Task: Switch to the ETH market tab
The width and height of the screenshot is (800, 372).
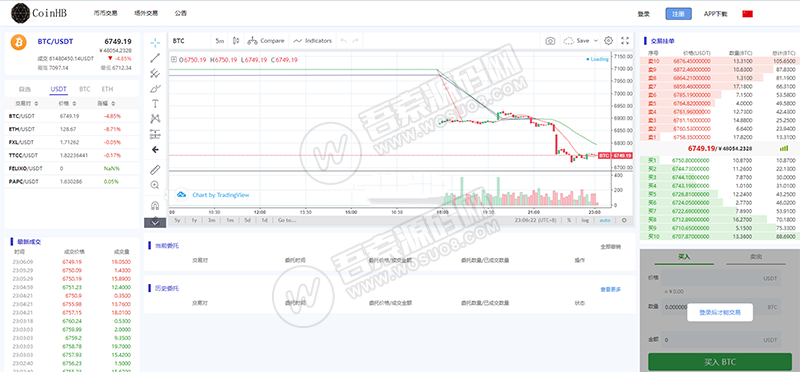Action: point(107,89)
